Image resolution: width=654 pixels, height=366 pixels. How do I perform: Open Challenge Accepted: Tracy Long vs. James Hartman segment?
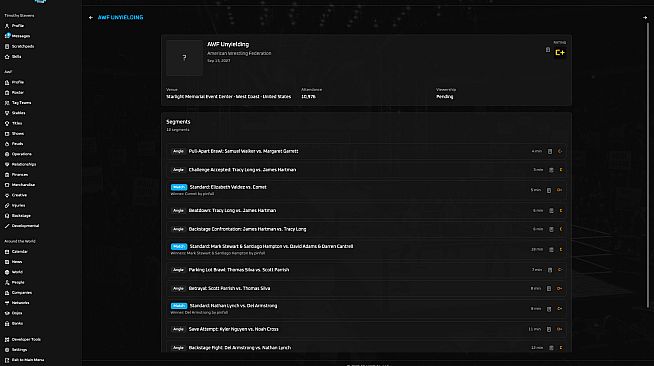tap(366, 170)
